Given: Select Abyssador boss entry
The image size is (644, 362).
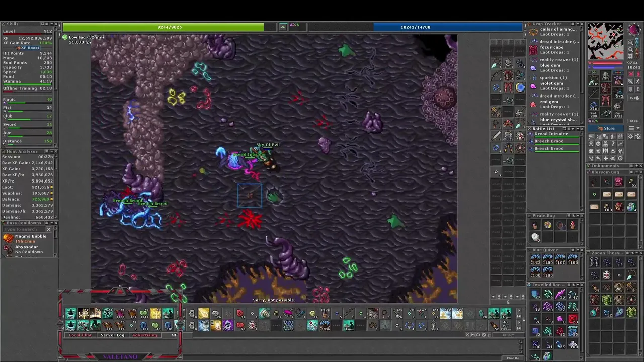Looking at the screenshot, I should click(x=28, y=249).
